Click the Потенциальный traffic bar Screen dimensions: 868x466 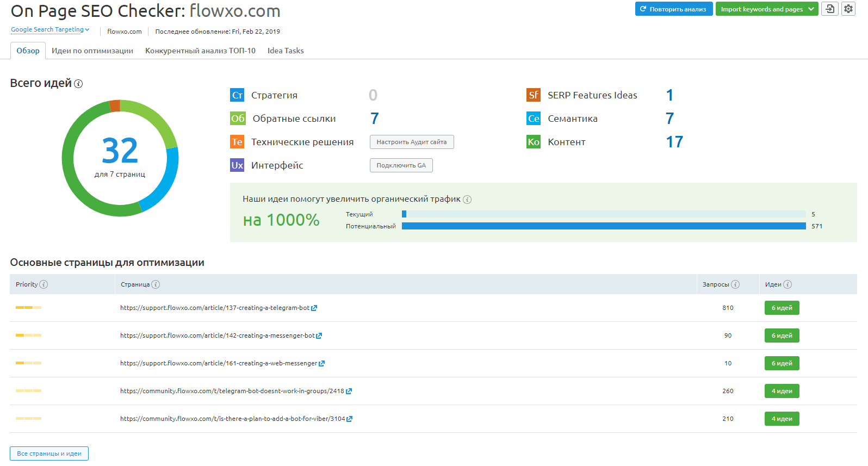pyautogui.click(x=604, y=226)
